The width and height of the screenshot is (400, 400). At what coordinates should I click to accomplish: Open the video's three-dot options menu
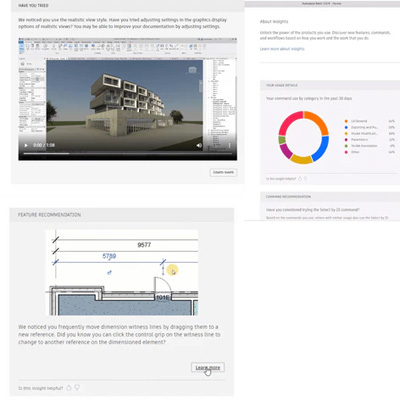229,145
